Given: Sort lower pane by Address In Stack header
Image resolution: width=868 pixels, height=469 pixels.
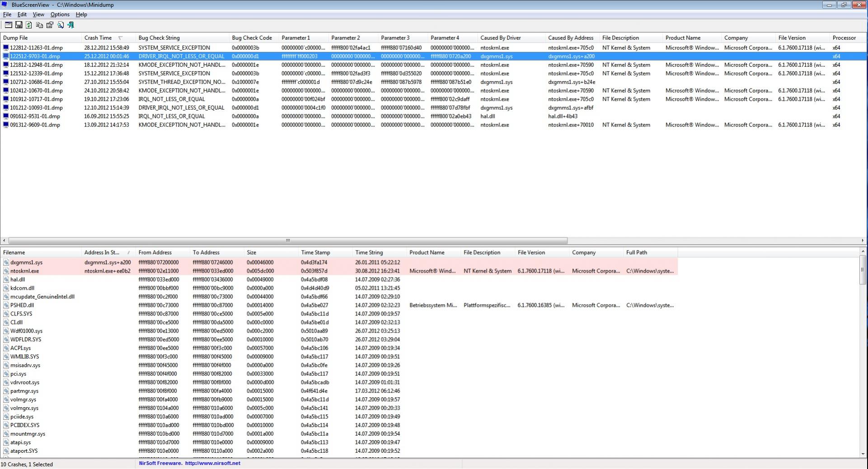Looking at the screenshot, I should click(x=108, y=253).
